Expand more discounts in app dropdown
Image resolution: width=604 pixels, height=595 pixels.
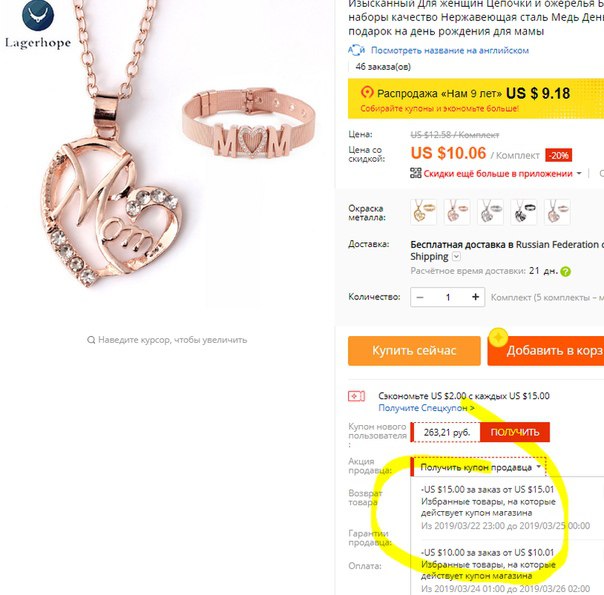[x=579, y=174]
